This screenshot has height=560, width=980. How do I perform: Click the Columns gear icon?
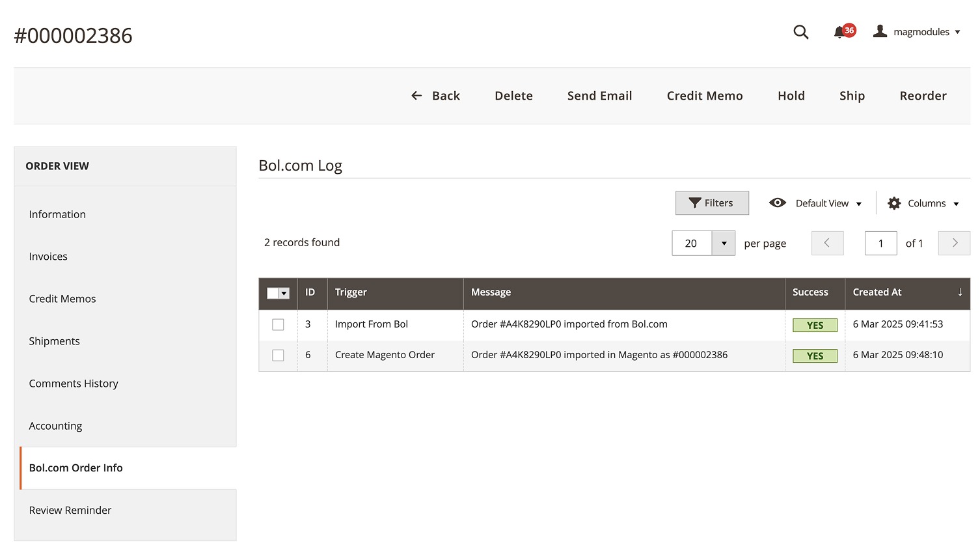tap(894, 203)
